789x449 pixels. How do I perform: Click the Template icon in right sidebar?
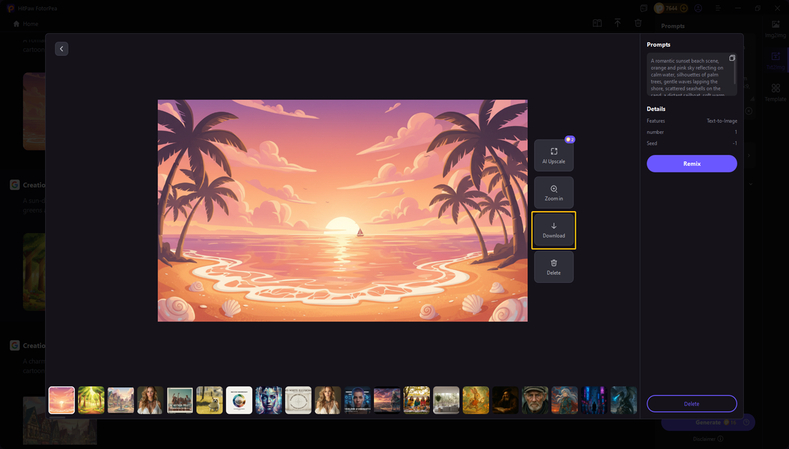(775, 92)
